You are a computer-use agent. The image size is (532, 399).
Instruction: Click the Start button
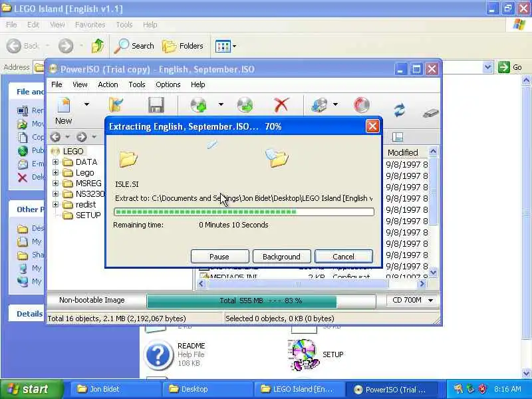point(31,389)
